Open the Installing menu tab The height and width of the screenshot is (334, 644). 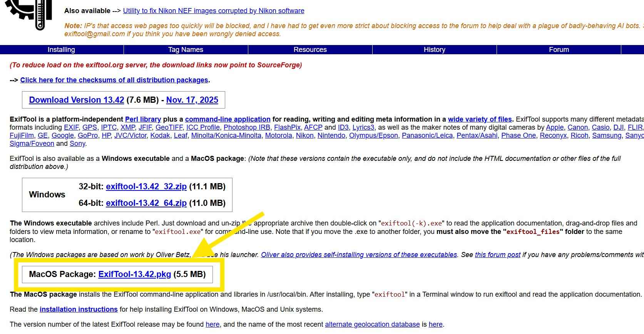[61, 50]
